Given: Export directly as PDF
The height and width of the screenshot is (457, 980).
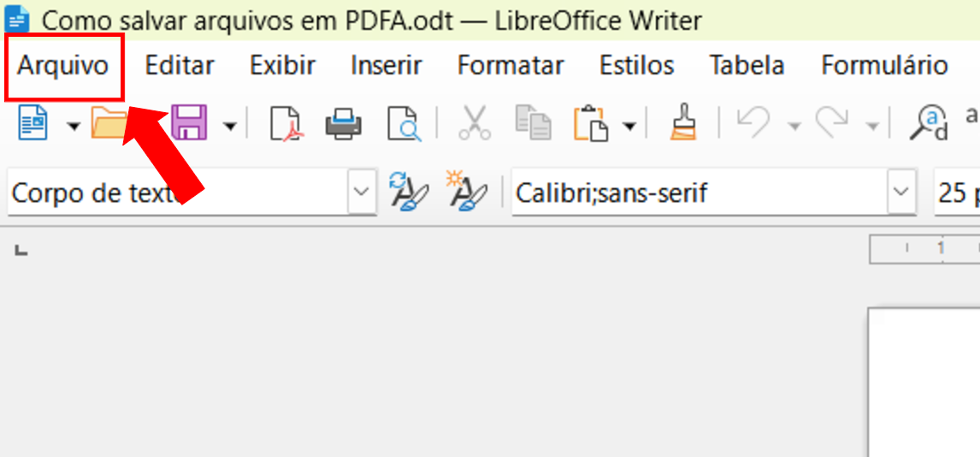Looking at the screenshot, I should (286, 125).
